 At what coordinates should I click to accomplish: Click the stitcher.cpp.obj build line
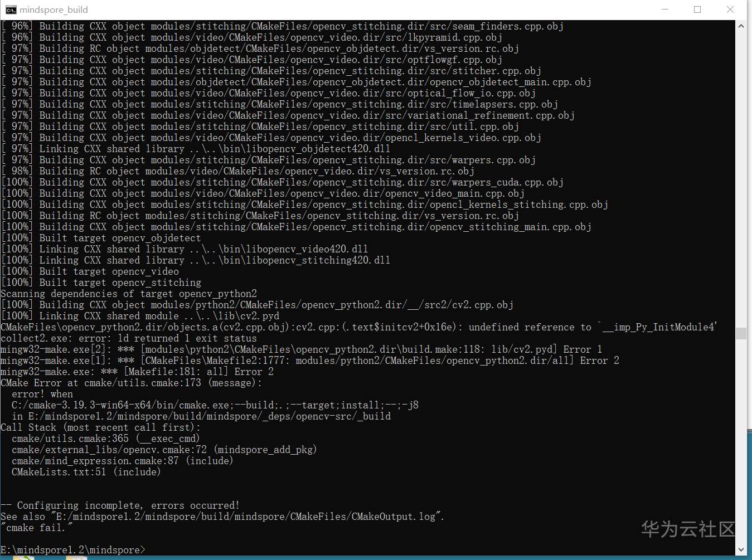click(x=271, y=71)
